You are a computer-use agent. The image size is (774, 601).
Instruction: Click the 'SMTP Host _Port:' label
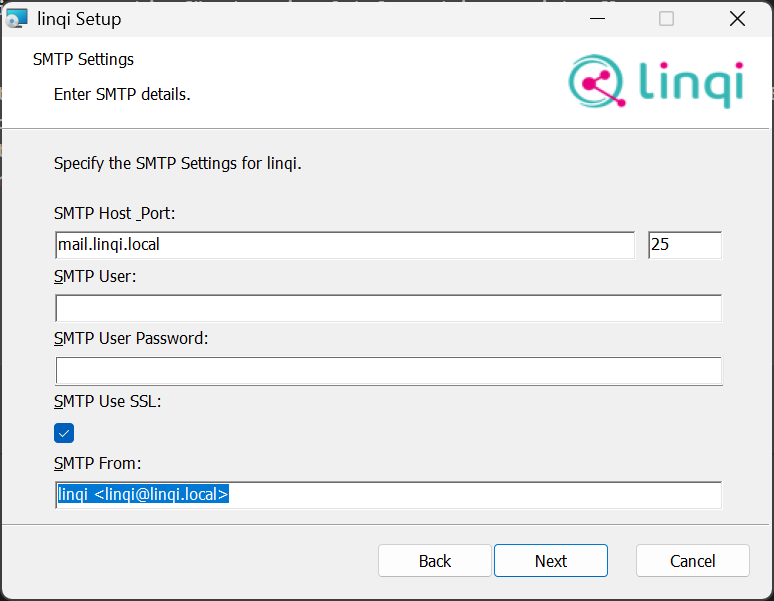tap(115, 213)
